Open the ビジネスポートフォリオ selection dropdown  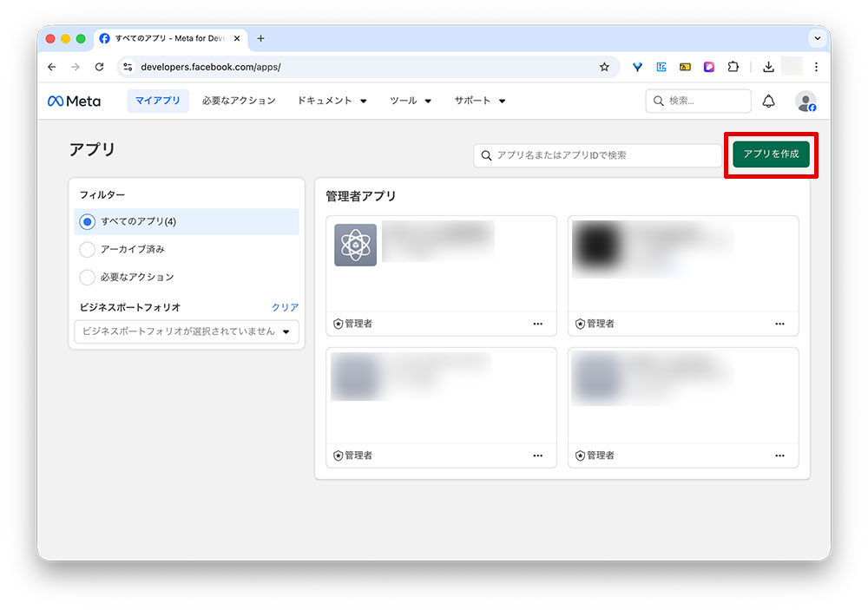click(187, 331)
